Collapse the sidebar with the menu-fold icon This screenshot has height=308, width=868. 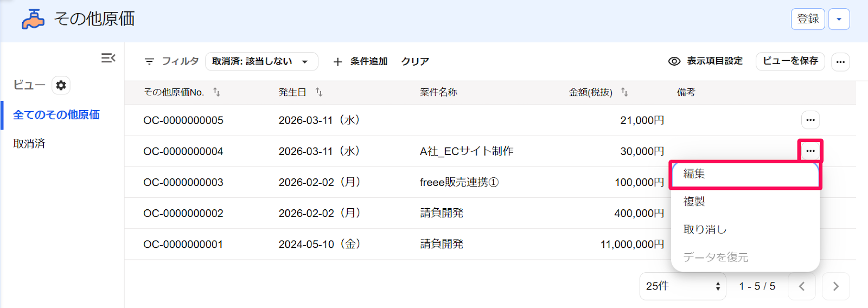click(108, 58)
